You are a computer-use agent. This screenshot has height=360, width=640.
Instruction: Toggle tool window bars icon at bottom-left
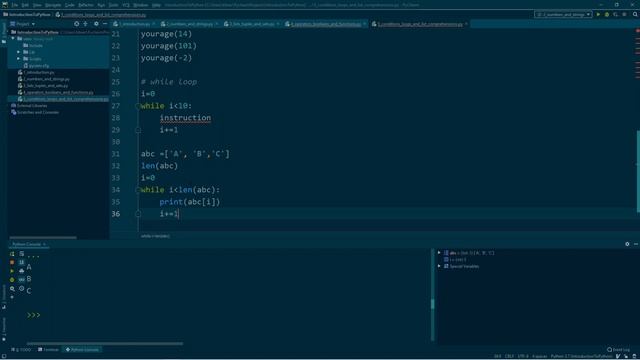pos(3,356)
